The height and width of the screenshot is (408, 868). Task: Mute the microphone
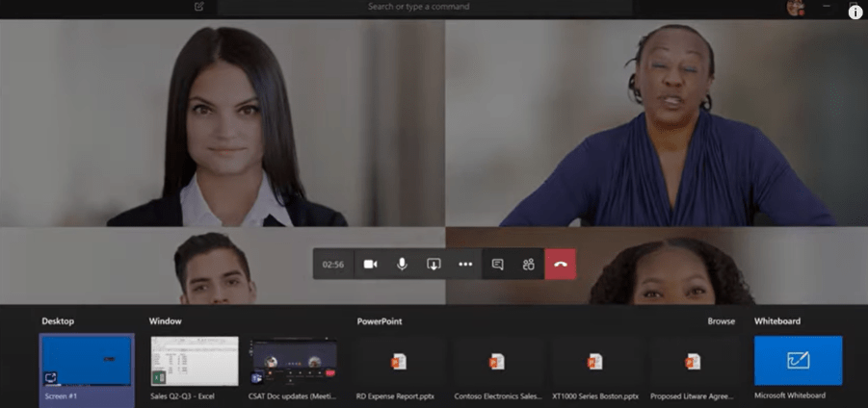tap(402, 265)
